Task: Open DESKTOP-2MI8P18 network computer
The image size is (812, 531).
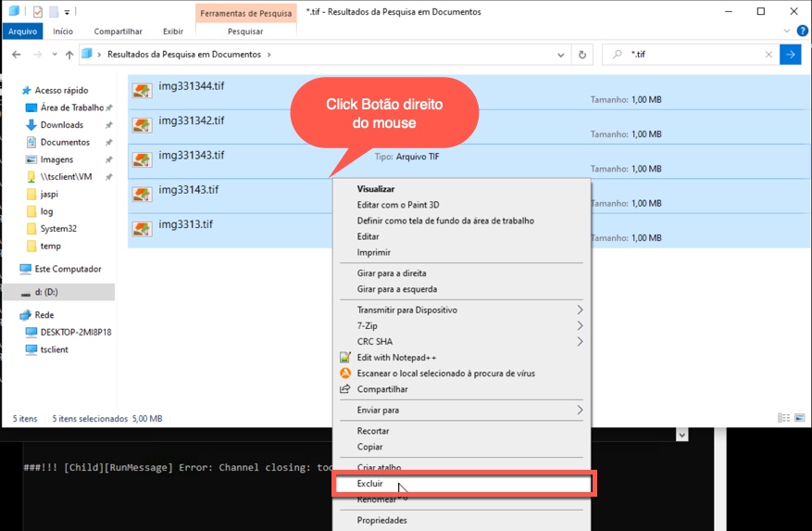Action: 76,332
